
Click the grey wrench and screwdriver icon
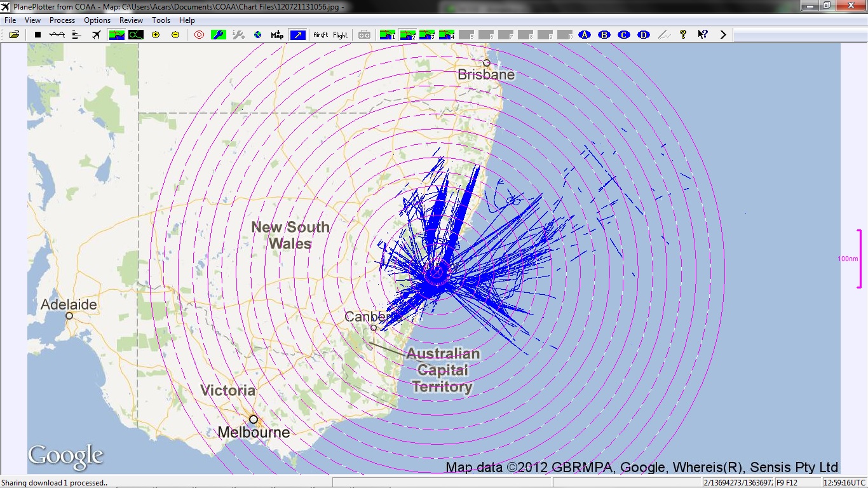coord(238,35)
